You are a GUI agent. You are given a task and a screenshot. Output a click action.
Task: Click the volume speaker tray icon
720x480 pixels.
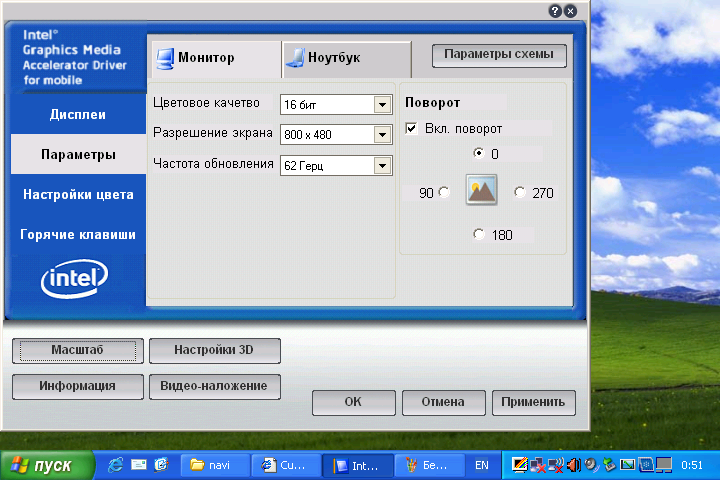pos(574,465)
